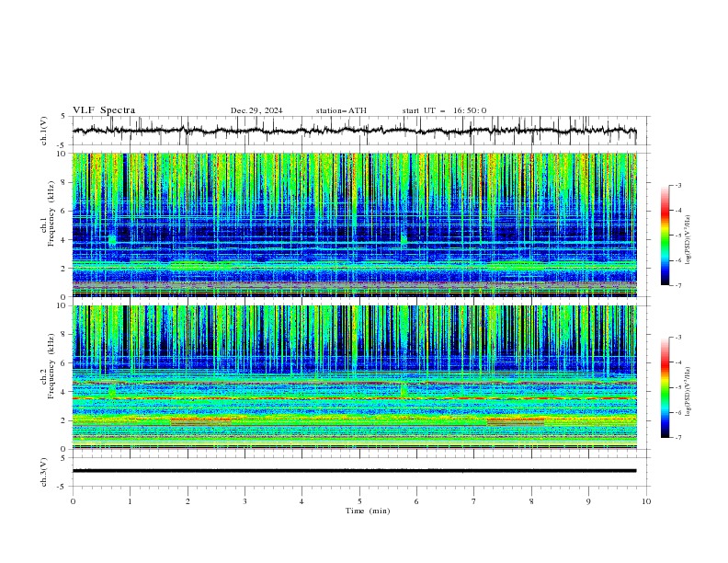728x563 pixels.
Task: Click time axis tick label "3"
Action: click(245, 501)
